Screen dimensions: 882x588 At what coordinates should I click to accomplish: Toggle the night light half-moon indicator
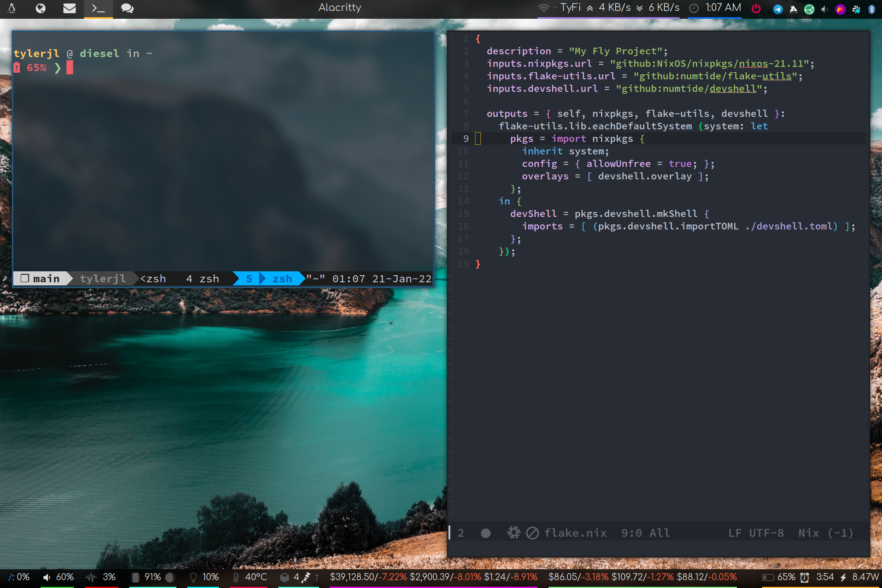[x=170, y=577]
